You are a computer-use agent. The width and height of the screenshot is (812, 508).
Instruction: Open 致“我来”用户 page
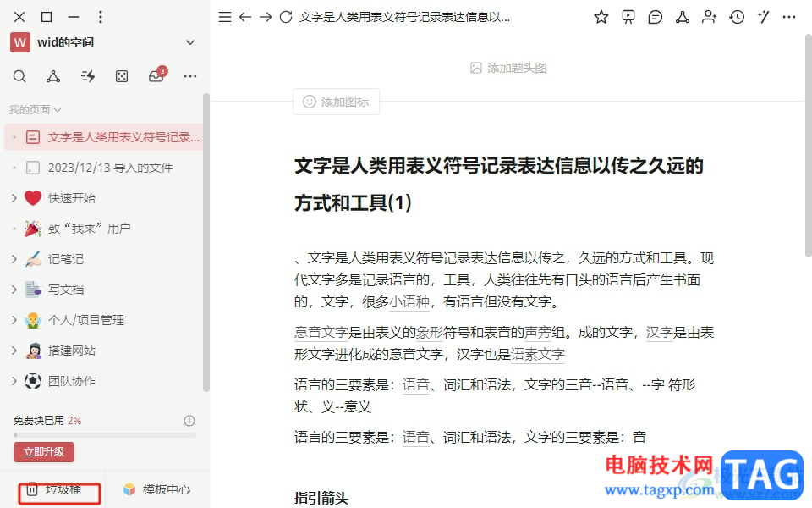coord(103,229)
